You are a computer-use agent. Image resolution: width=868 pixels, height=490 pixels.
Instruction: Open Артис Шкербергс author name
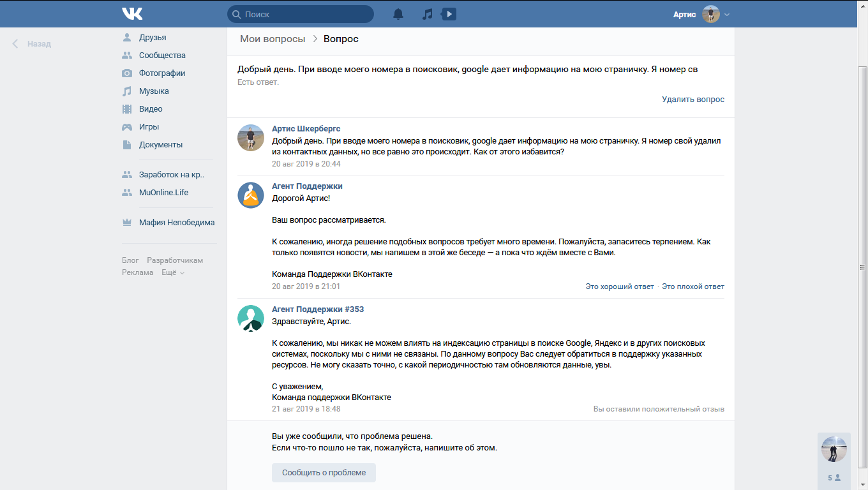click(306, 129)
